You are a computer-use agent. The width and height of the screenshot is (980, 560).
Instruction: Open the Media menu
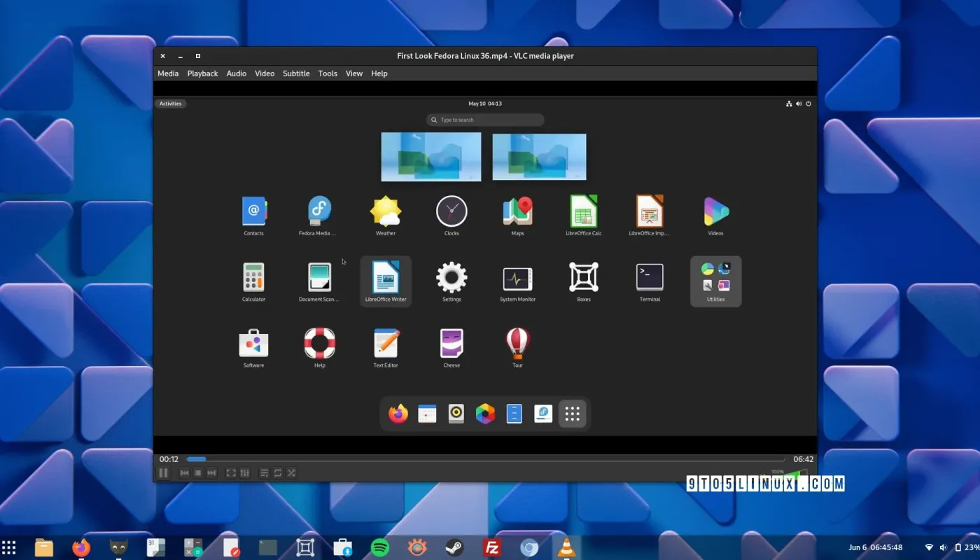point(168,73)
